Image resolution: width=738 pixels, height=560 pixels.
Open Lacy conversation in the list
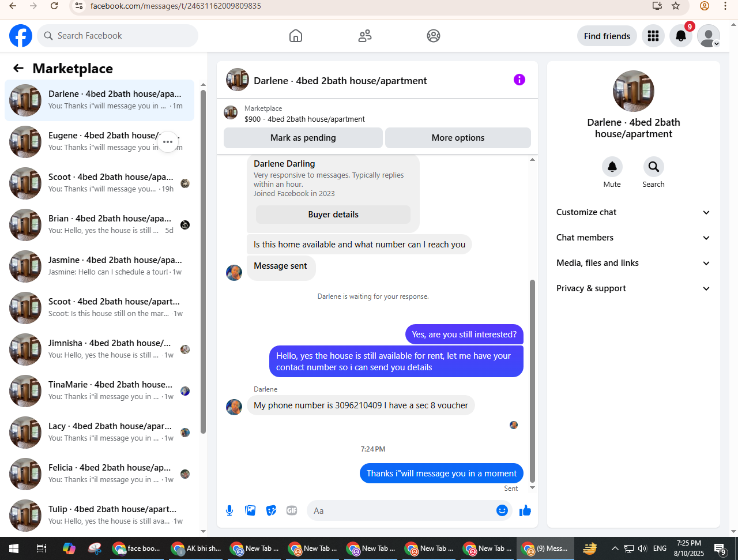click(x=99, y=433)
